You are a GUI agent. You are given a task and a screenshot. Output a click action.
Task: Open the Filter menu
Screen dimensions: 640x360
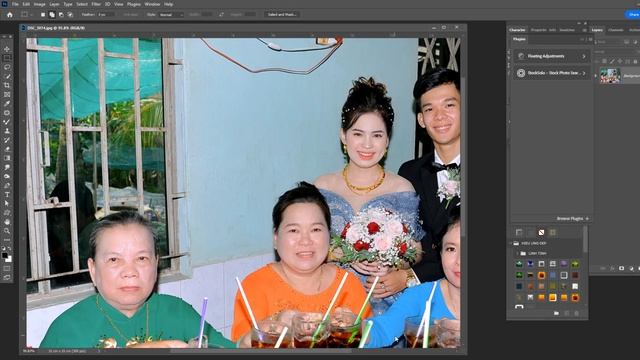tap(96, 4)
